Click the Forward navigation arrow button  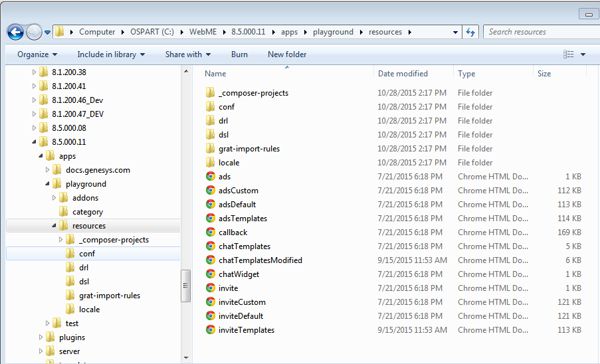coord(34,32)
